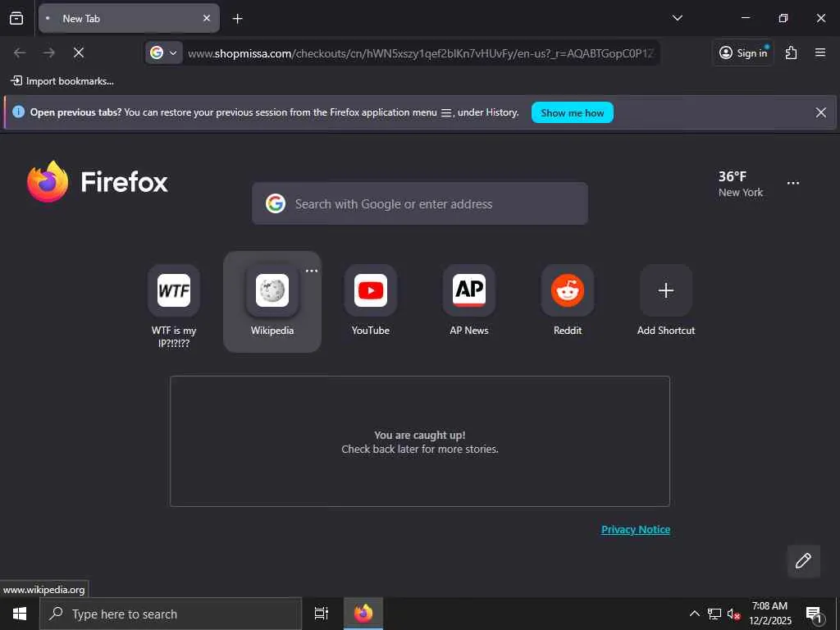Open the Firefox application hamburger menu

pos(820,52)
